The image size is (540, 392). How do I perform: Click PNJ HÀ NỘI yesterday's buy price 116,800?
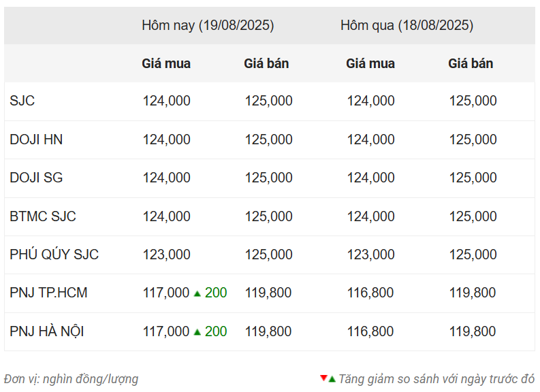tap(370, 331)
